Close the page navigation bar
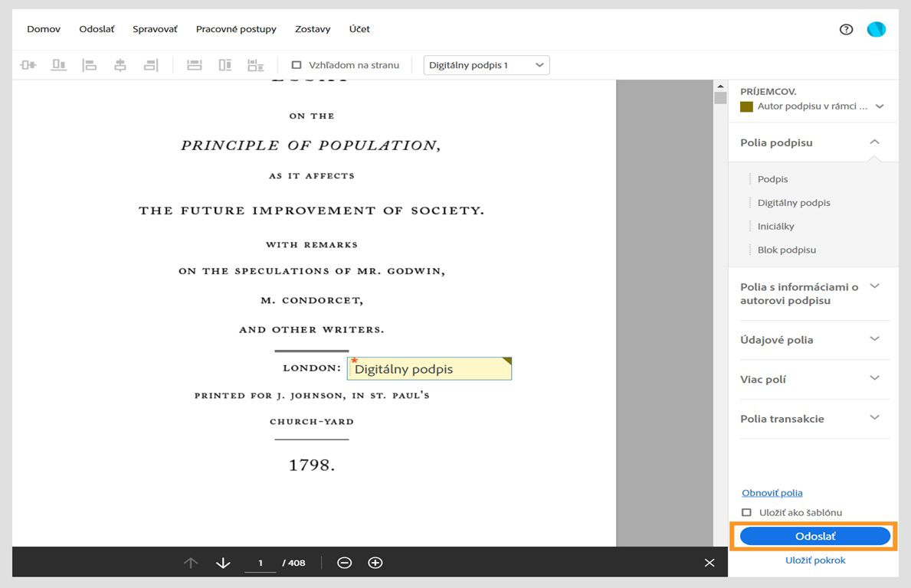 pos(709,563)
